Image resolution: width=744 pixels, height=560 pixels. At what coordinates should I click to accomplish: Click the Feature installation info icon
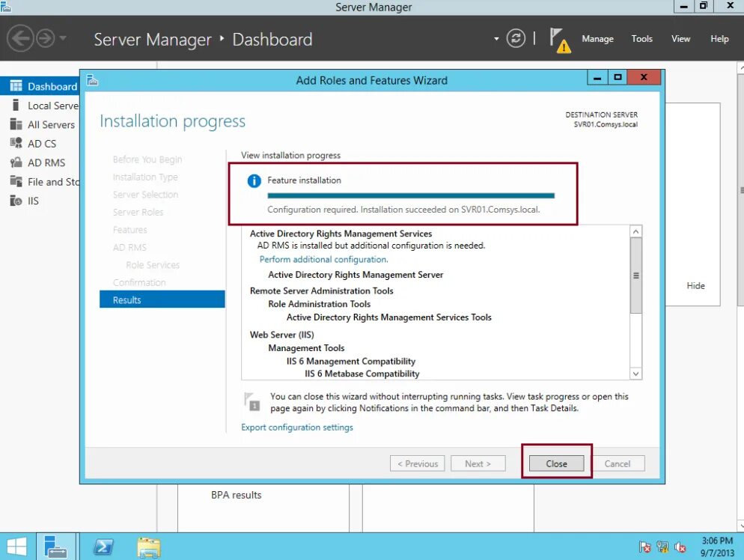coord(254,181)
